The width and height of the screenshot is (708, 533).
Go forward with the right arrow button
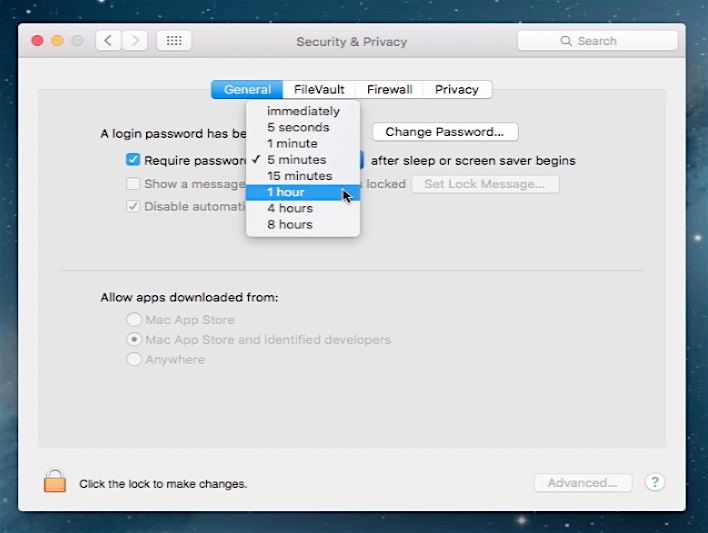(135, 41)
